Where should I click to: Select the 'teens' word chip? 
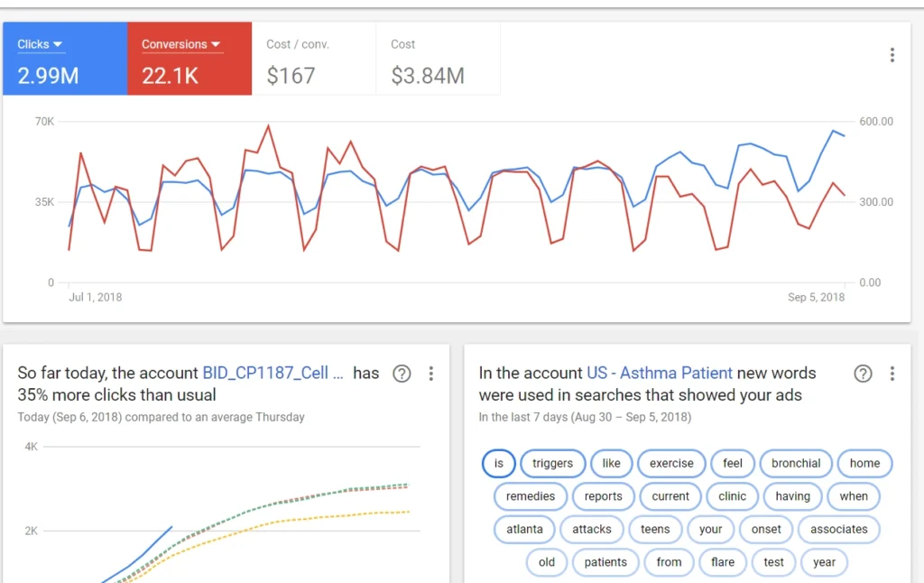[655, 530]
